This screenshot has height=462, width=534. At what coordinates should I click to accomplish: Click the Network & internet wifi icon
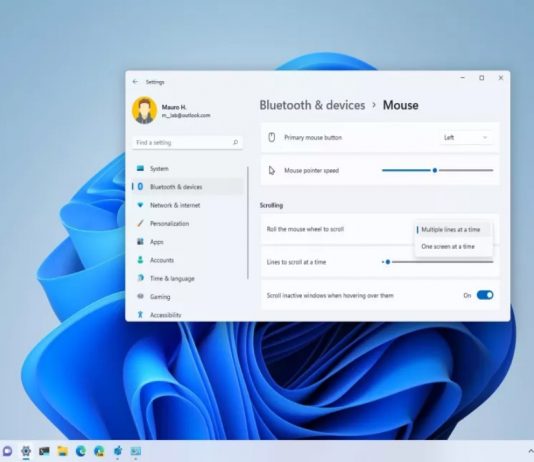140,205
